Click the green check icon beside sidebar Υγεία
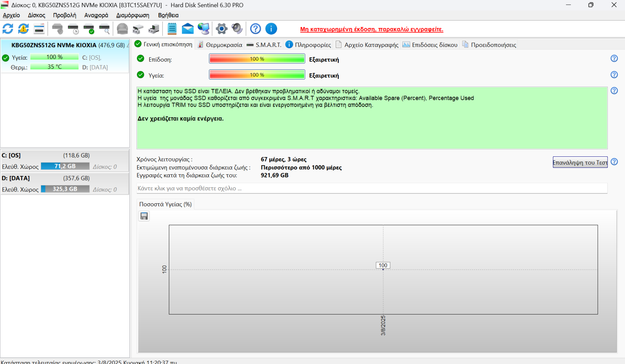This screenshot has height=364, width=625. (x=5, y=58)
